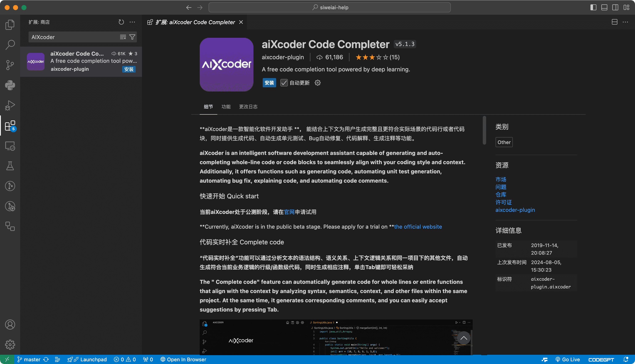This screenshot has width=635, height=364.
Task: Refresh the extensions list
Action: (121, 22)
